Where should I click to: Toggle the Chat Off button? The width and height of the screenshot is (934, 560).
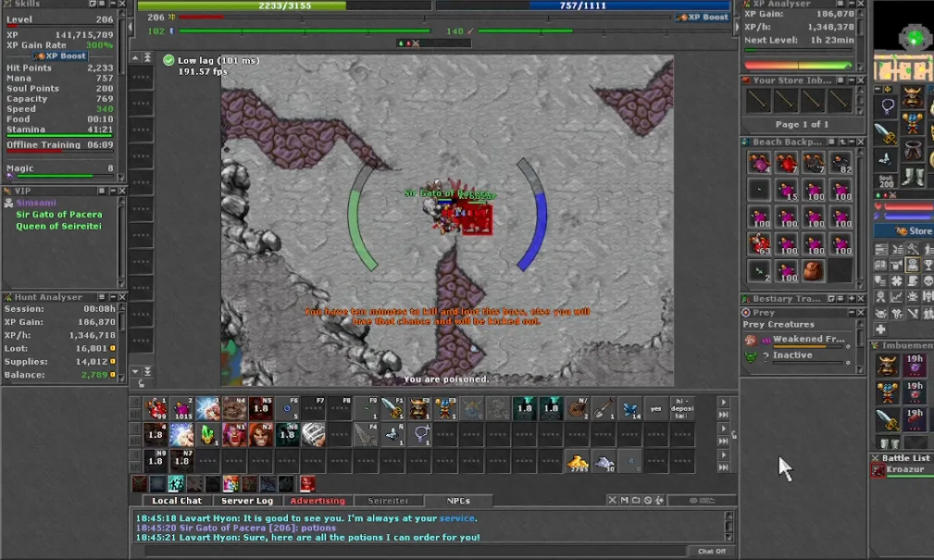click(x=712, y=551)
